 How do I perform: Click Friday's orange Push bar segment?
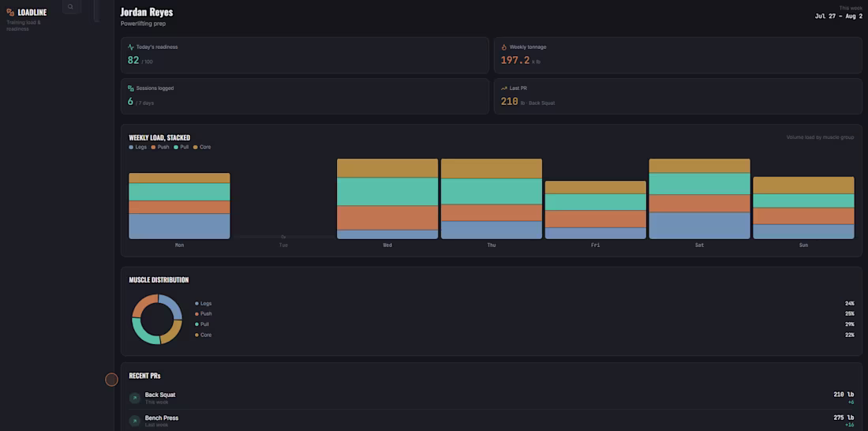tap(596, 219)
